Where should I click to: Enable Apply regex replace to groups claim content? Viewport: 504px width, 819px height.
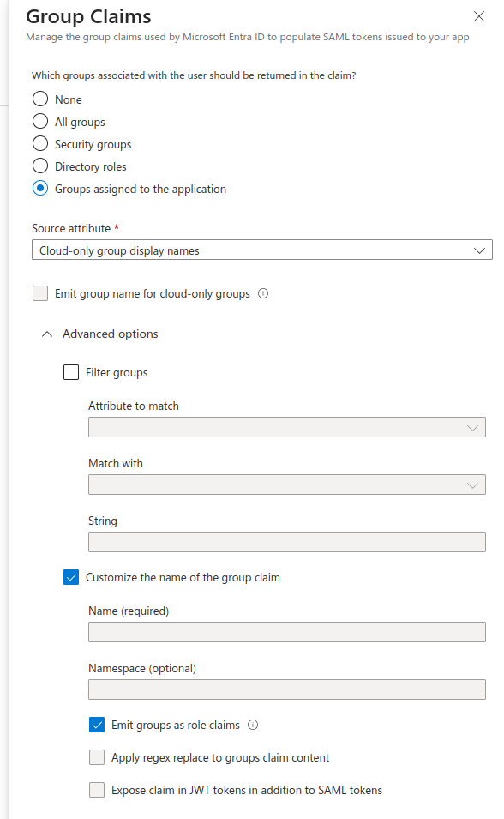coord(97,756)
